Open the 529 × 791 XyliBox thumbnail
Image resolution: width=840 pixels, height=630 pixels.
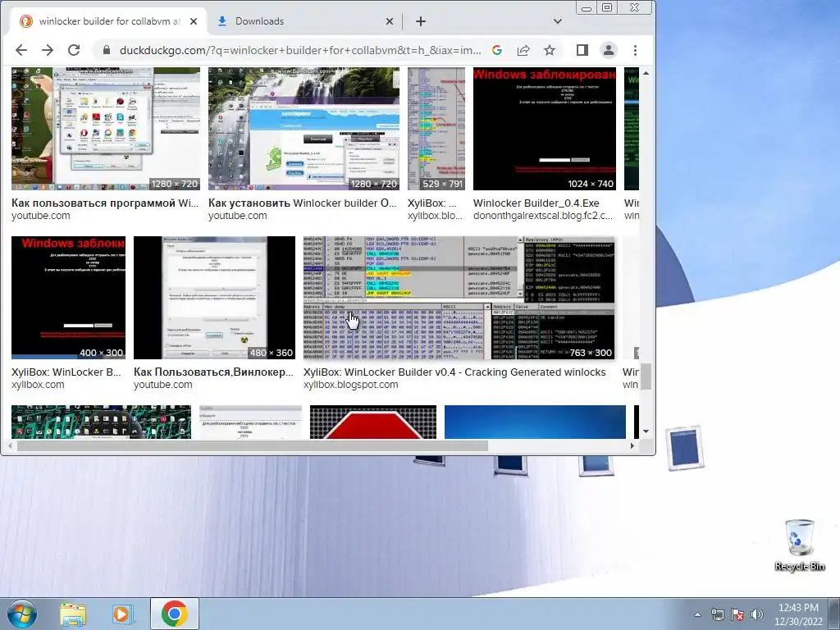coord(436,129)
